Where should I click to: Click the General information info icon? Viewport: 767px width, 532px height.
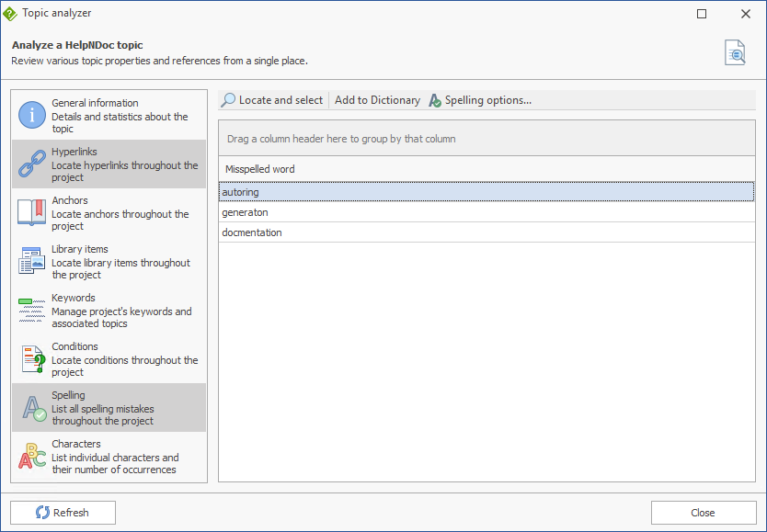coord(32,115)
